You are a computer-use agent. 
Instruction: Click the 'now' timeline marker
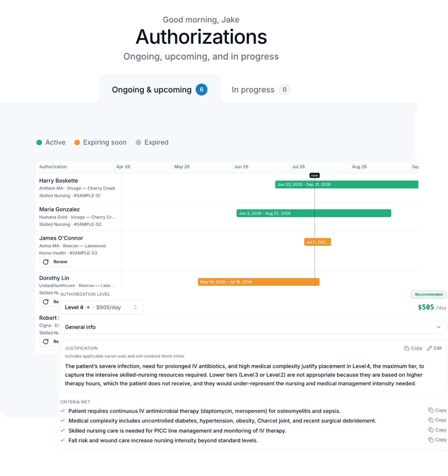[x=314, y=175]
